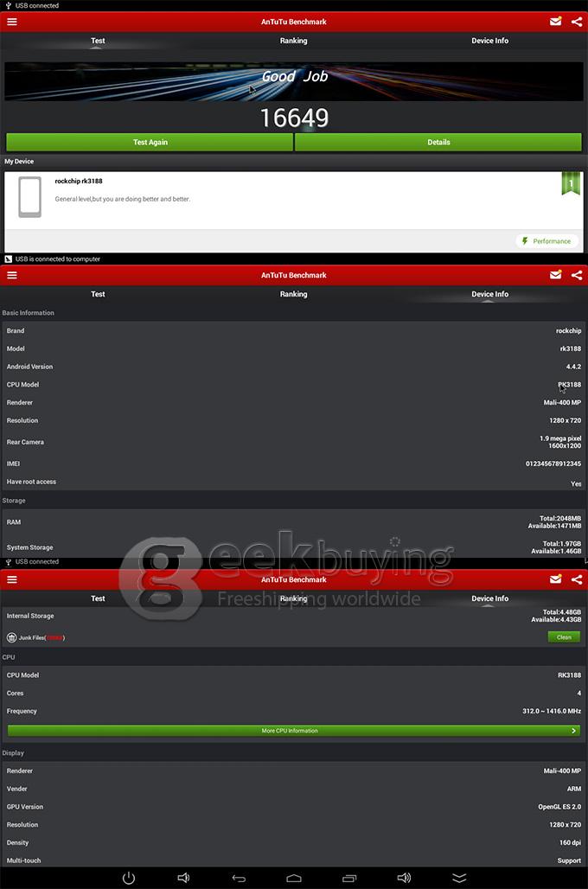Expand the arrow on More CPU Information bar

click(574, 731)
